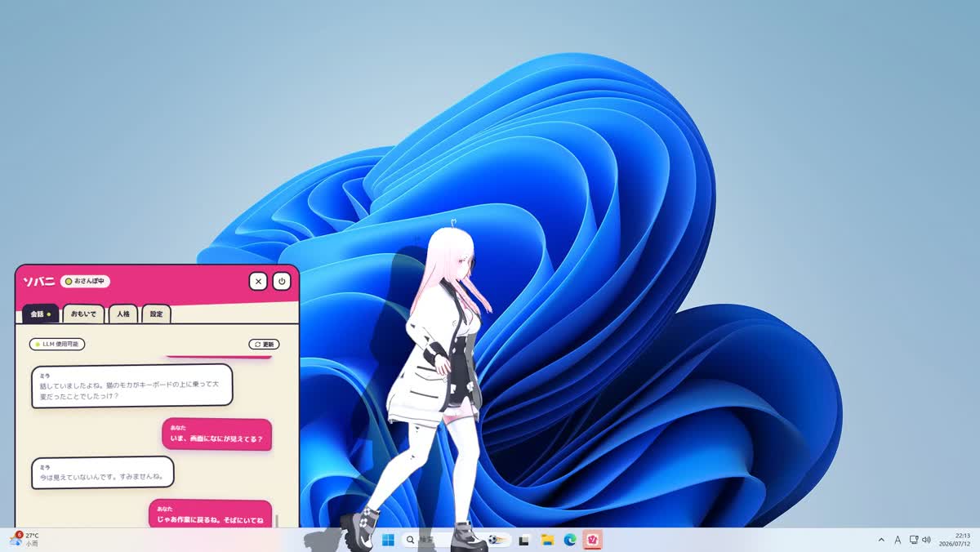The width and height of the screenshot is (980, 552).
Task: Open the weather widget showing 27°C
Action: pos(24,539)
